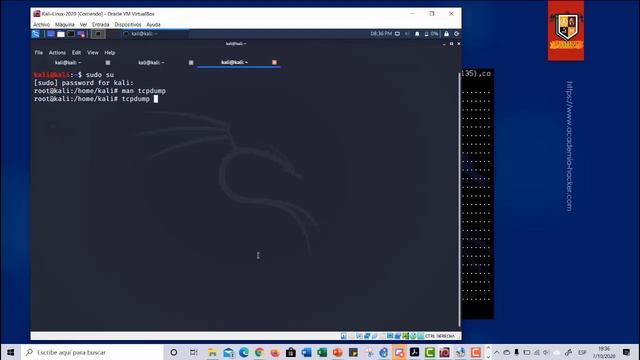Open Sticky Notes from the taskbar
Viewport: 640px width, 360px height.
[x=353, y=352]
